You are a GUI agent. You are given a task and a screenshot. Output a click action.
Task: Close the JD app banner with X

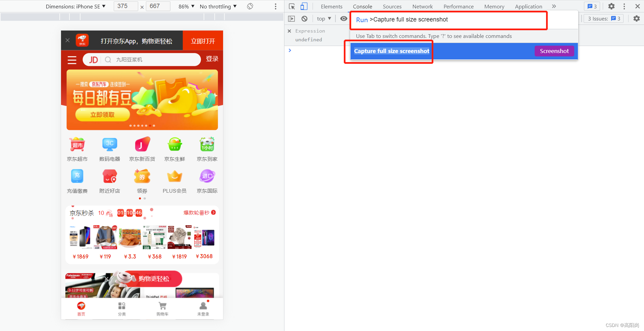(x=67, y=40)
